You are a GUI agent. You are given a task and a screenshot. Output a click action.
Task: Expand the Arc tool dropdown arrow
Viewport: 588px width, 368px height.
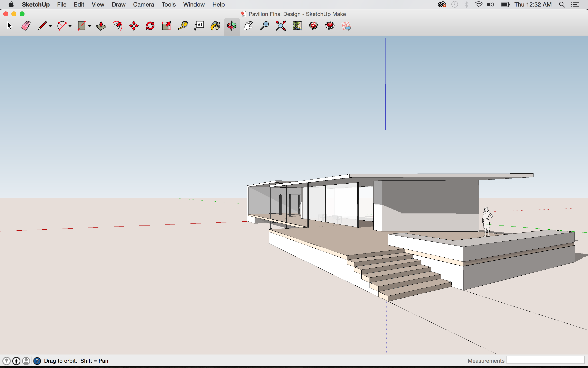(70, 26)
